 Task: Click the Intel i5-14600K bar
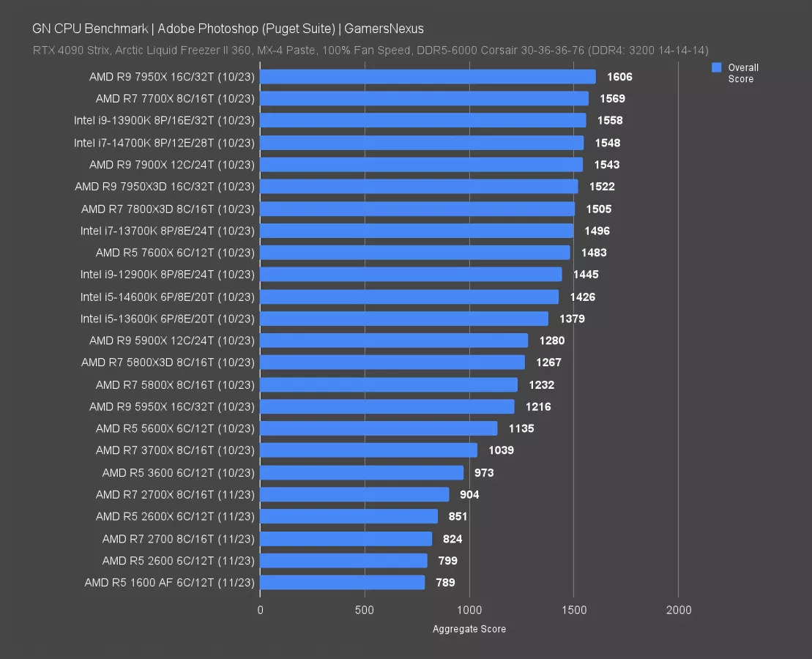click(x=409, y=297)
